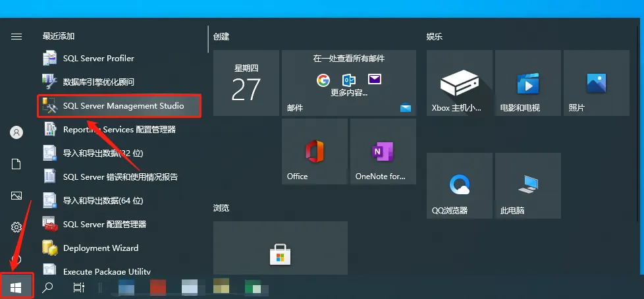
Task: Click the app list scrollbar
Action: pyautogui.click(x=208, y=40)
